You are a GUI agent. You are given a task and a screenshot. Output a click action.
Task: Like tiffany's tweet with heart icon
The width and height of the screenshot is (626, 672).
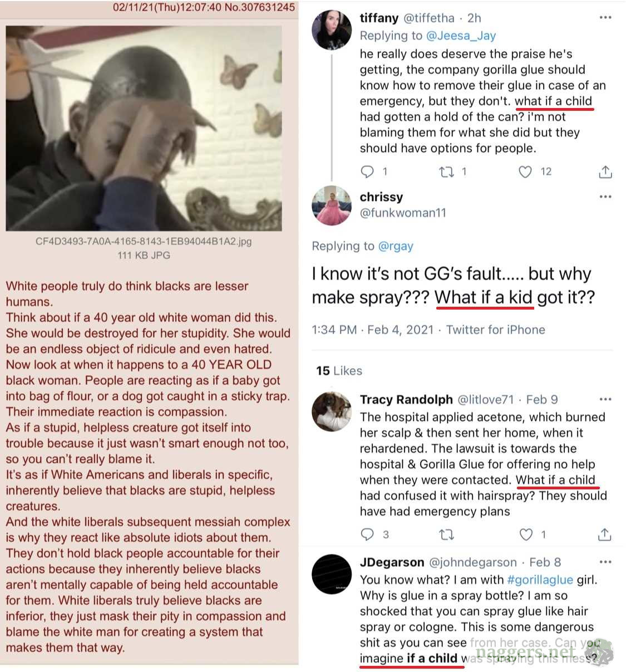pyautogui.click(x=525, y=171)
